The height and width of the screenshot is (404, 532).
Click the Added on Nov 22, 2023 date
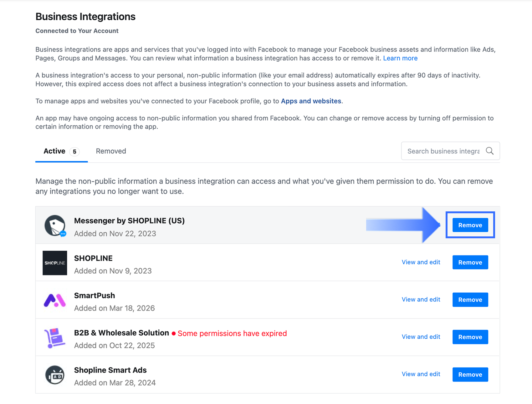(115, 234)
